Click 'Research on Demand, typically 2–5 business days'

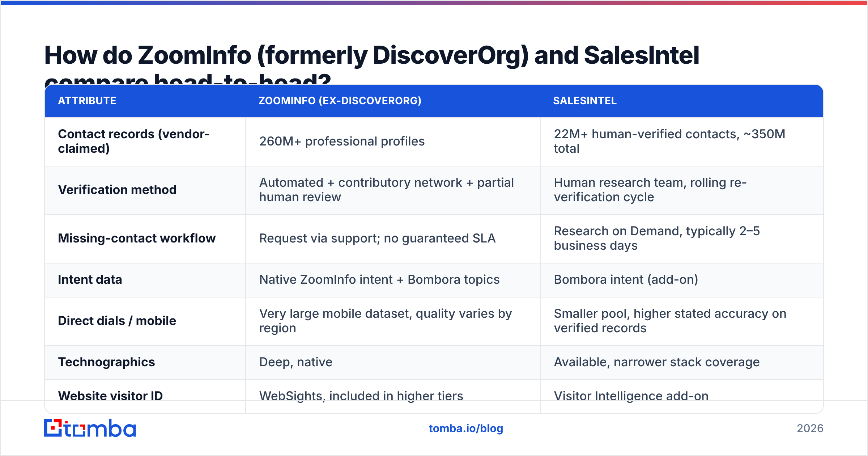[657, 238]
